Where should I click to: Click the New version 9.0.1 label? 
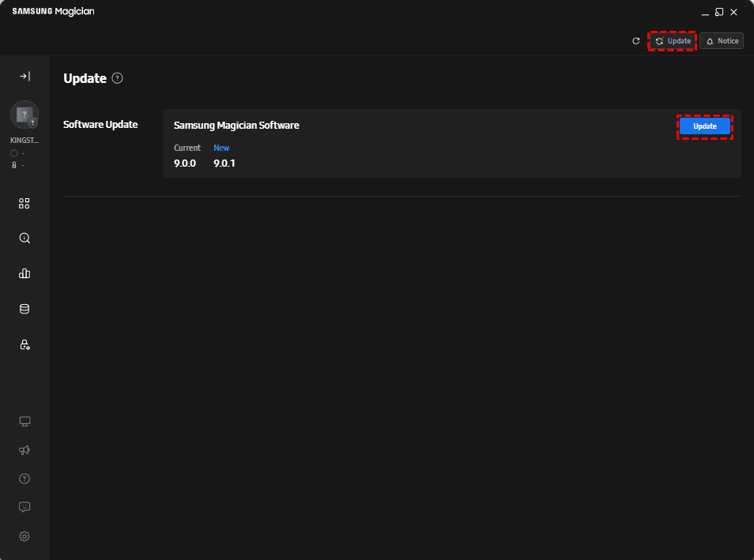pyautogui.click(x=224, y=163)
